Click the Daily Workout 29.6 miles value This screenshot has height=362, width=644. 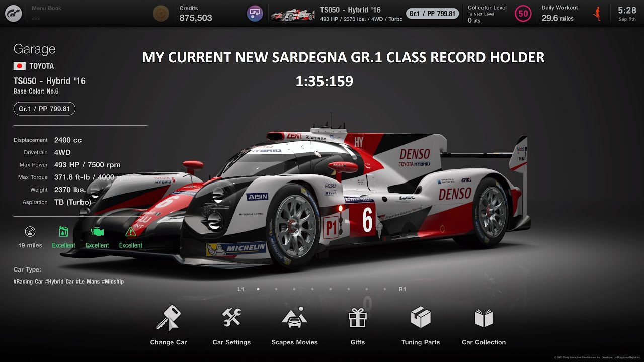tap(557, 18)
